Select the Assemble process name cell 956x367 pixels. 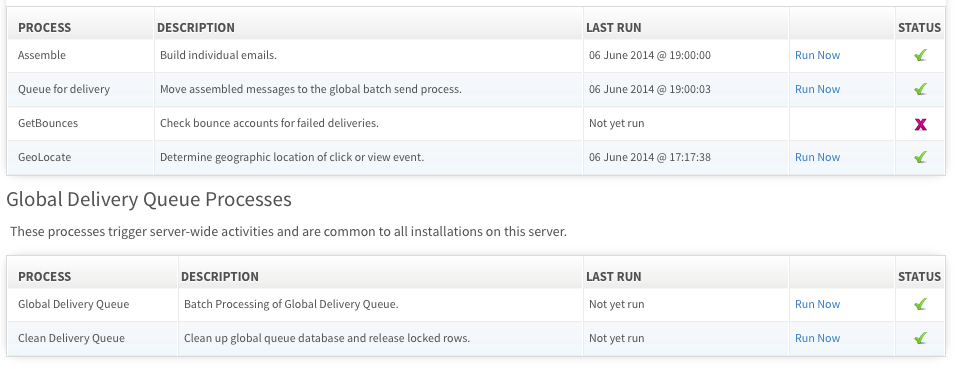coord(80,55)
